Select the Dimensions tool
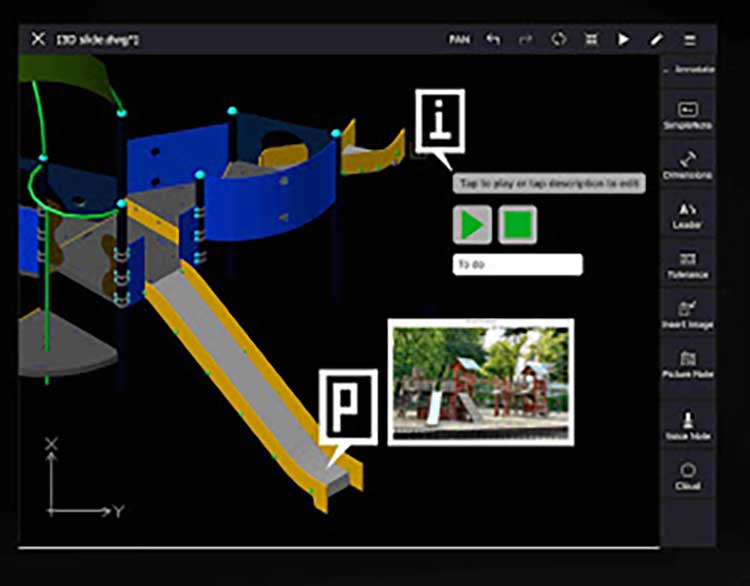750x586 pixels. pyautogui.click(x=688, y=165)
